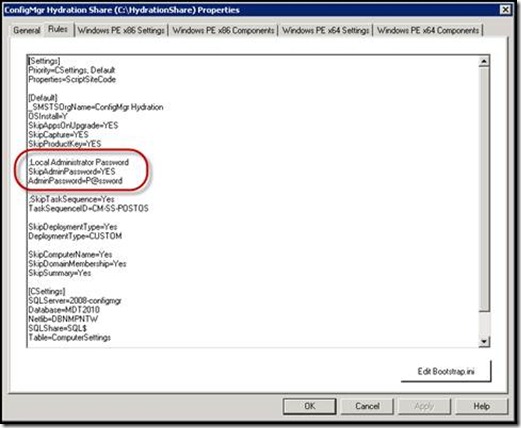
Task: Click the SkipDomainMembership=Yes line
Action: 77,264
